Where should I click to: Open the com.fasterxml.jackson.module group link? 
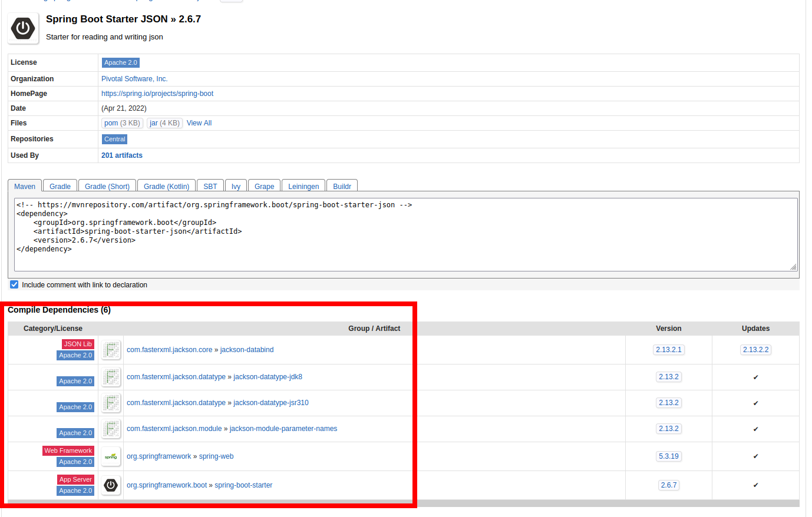click(x=174, y=429)
